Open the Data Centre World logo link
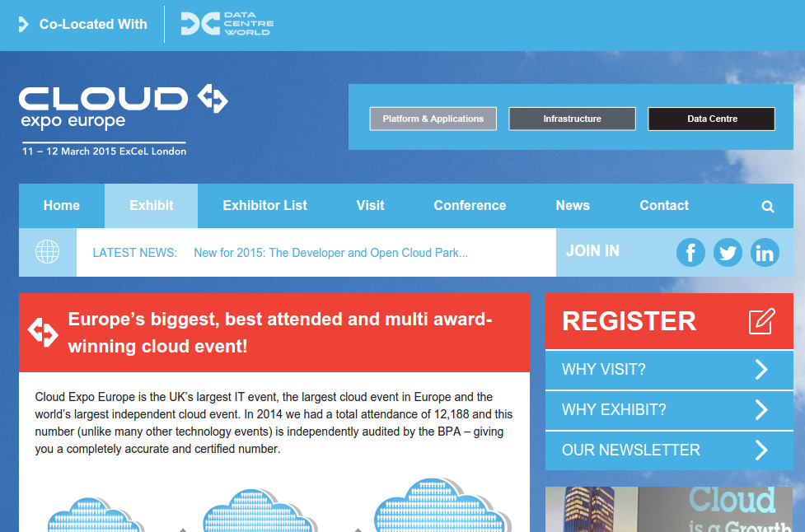 coord(227,24)
